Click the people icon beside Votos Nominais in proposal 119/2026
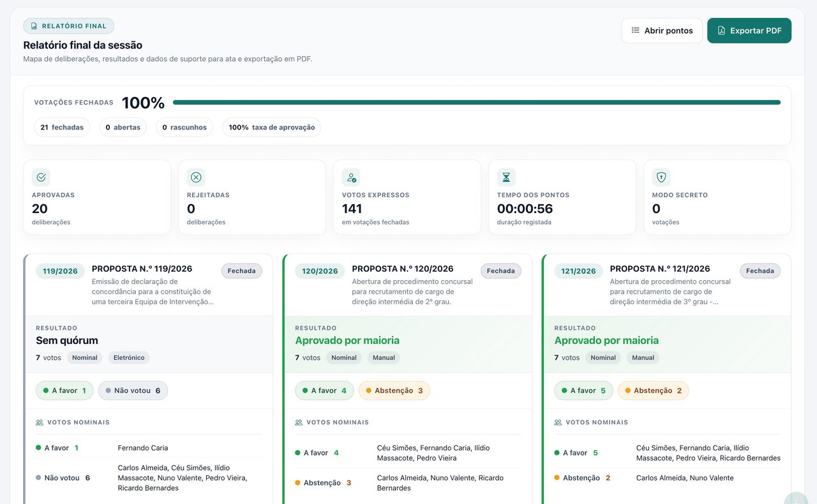817x504 pixels. point(40,422)
